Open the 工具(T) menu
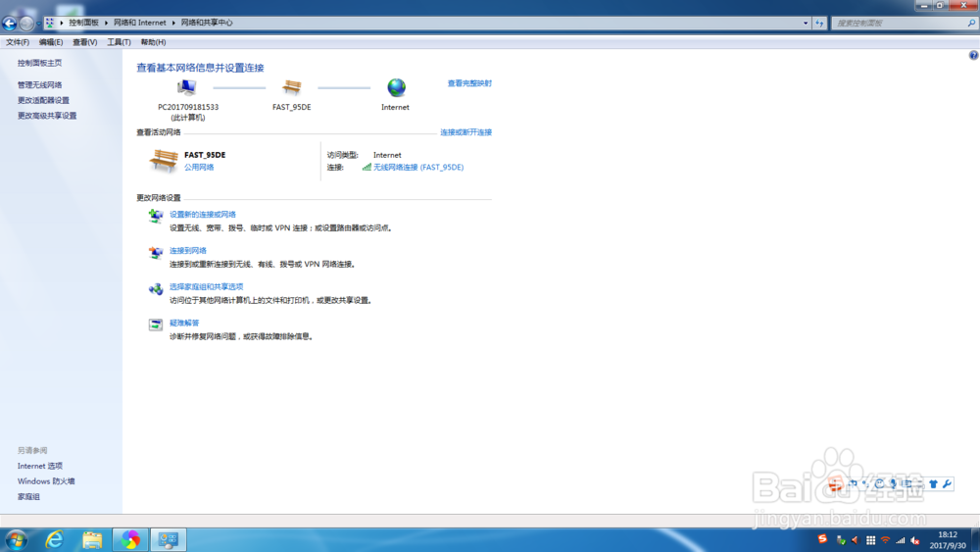The width and height of the screenshot is (980, 552). point(119,42)
